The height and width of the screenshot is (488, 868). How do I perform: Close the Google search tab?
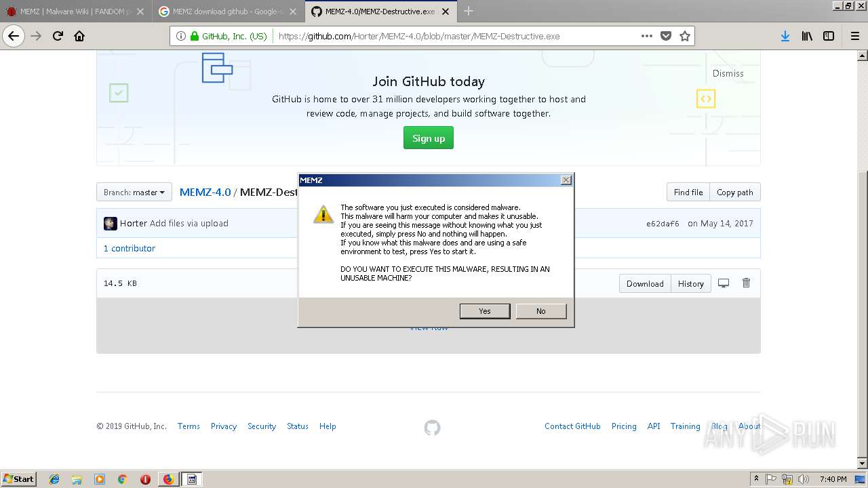pyautogui.click(x=293, y=12)
